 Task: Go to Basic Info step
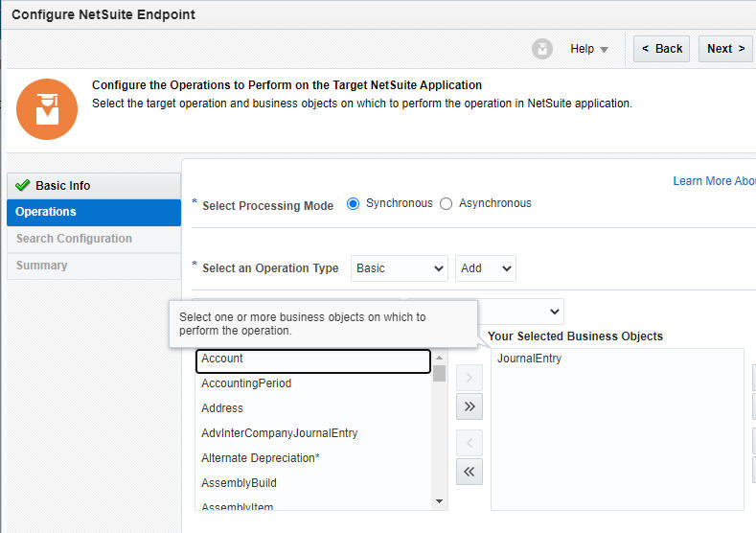coord(94,186)
